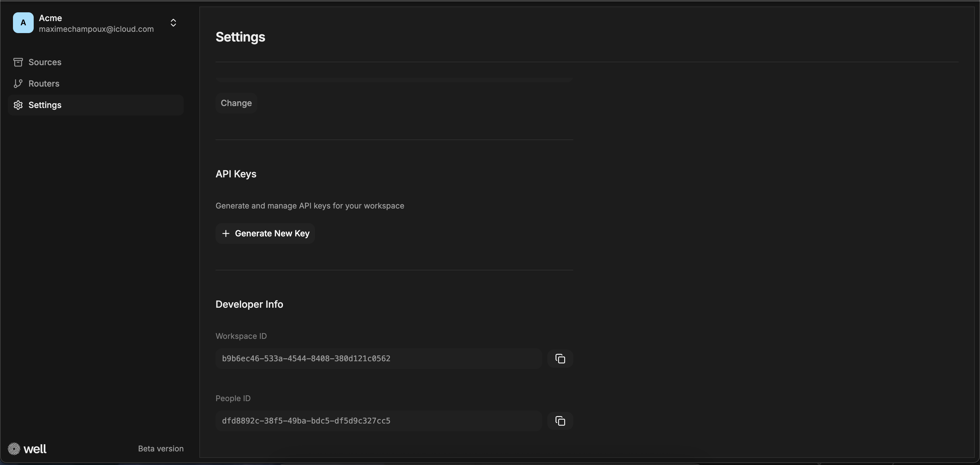Click the well wordmark text
This screenshot has height=465, width=980.
coord(35,449)
